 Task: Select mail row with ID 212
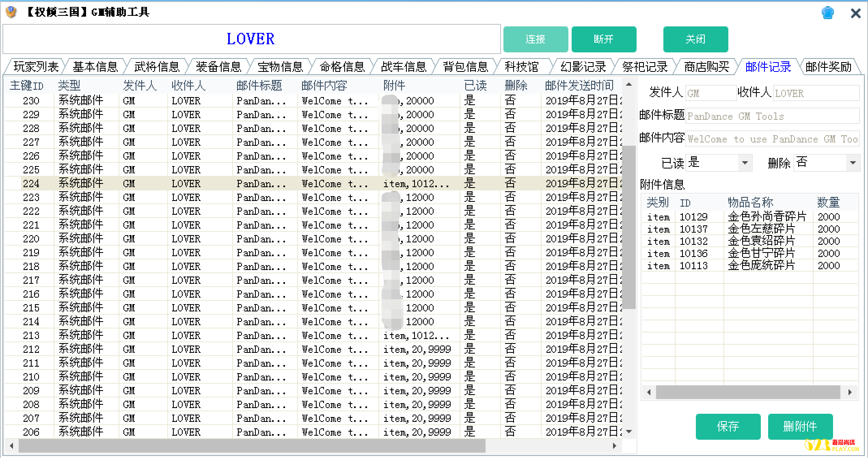click(313, 349)
